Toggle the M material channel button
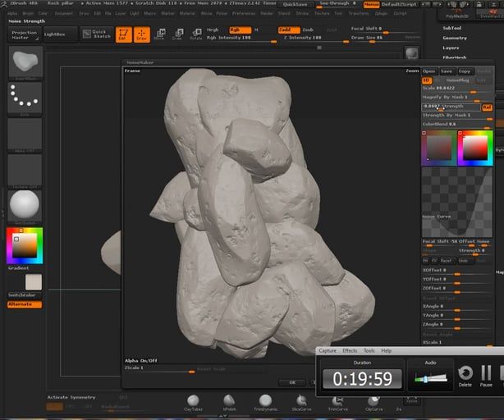Viewport: 504px width, 420px height. tap(256, 30)
